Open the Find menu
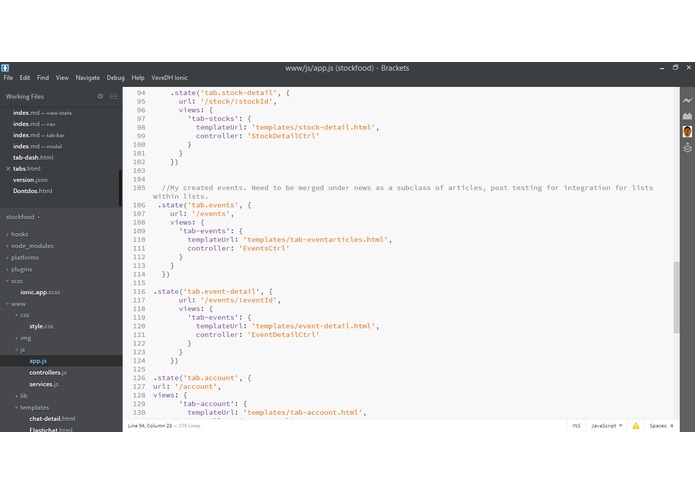Screen dimensions: 695x494 (43, 78)
